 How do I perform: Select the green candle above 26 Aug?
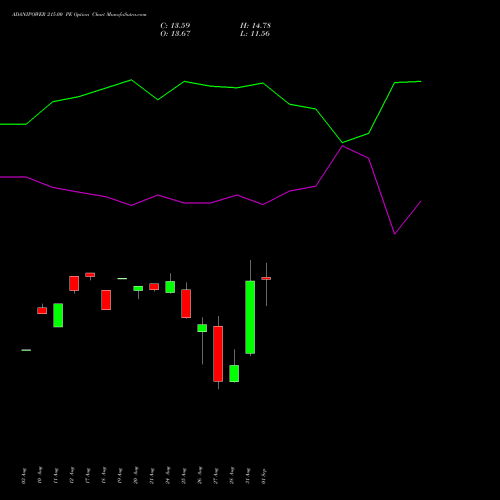coord(202,328)
